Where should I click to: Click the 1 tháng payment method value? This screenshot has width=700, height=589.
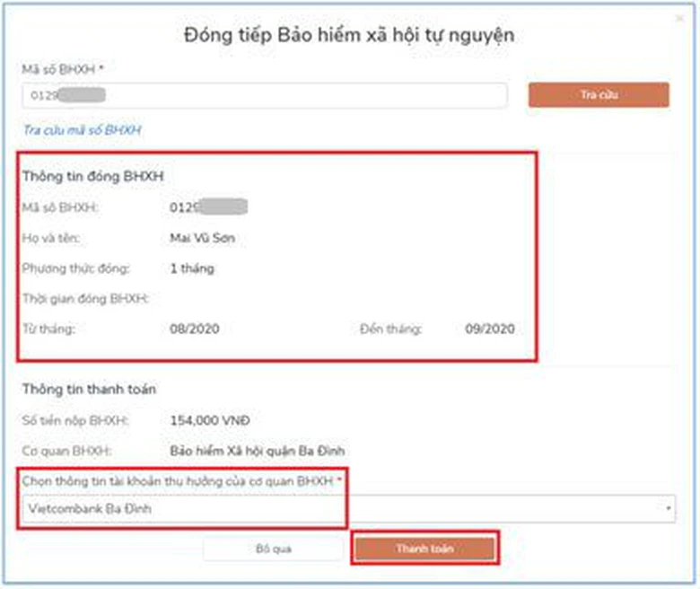(192, 268)
